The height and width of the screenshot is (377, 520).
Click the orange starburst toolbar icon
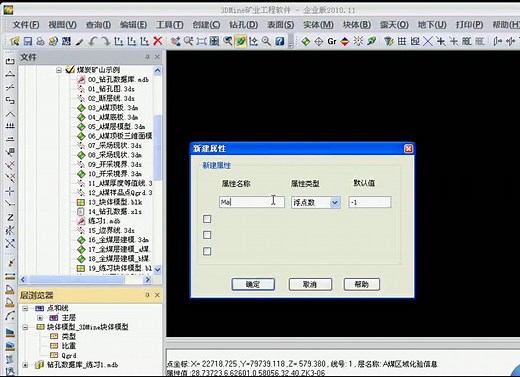click(358, 41)
